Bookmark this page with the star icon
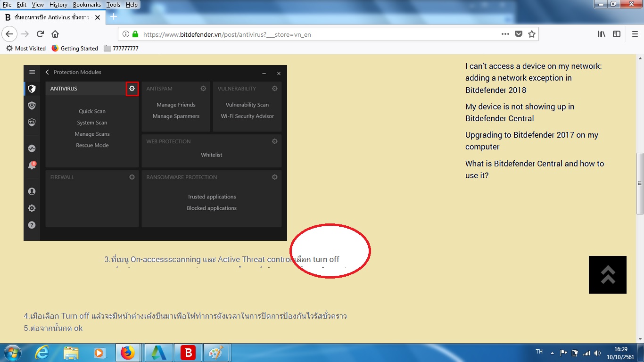Screen dimensions: 644x362 (532, 34)
